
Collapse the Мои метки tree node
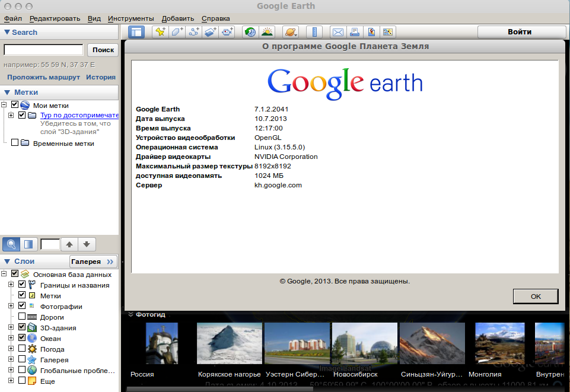click(4, 105)
